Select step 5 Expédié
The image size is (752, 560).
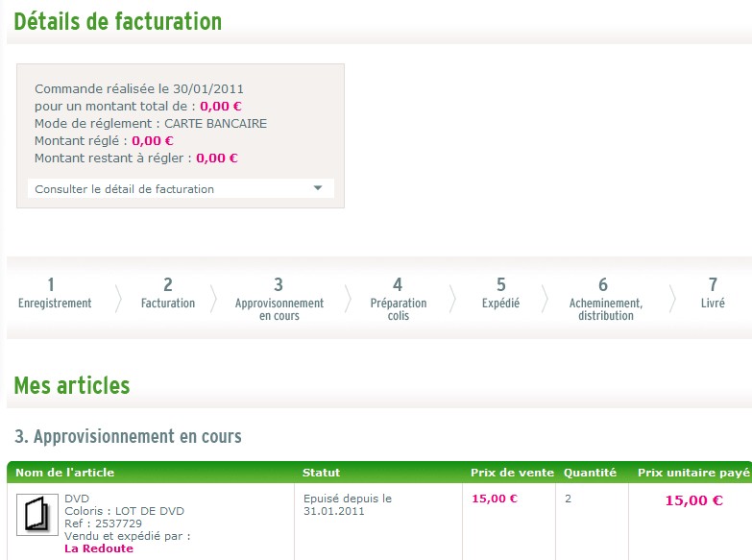(x=500, y=294)
